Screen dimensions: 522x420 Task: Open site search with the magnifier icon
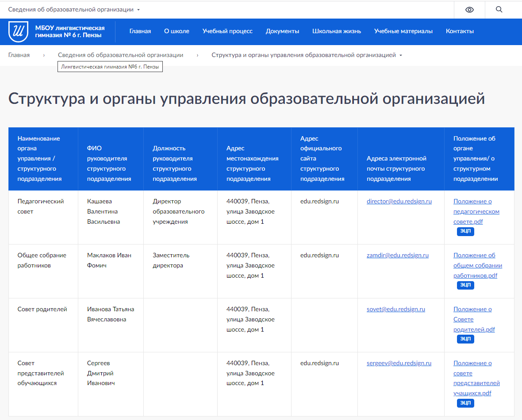pyautogui.click(x=499, y=9)
